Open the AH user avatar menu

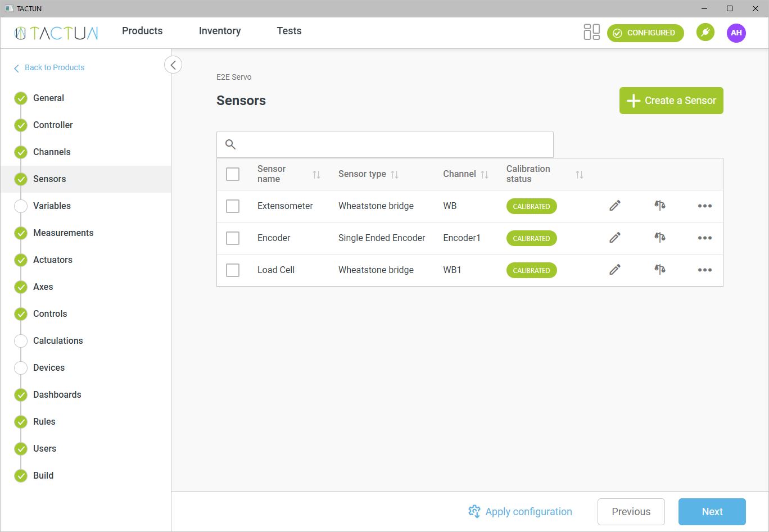(736, 33)
